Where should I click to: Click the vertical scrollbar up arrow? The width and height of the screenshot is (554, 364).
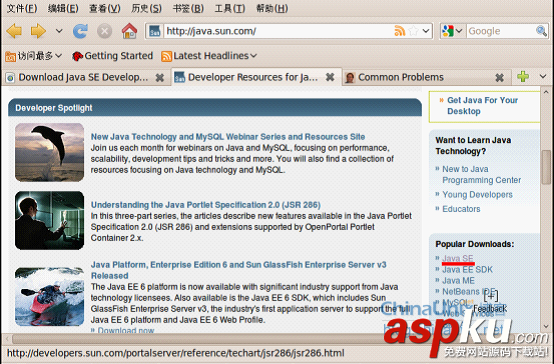546,92
